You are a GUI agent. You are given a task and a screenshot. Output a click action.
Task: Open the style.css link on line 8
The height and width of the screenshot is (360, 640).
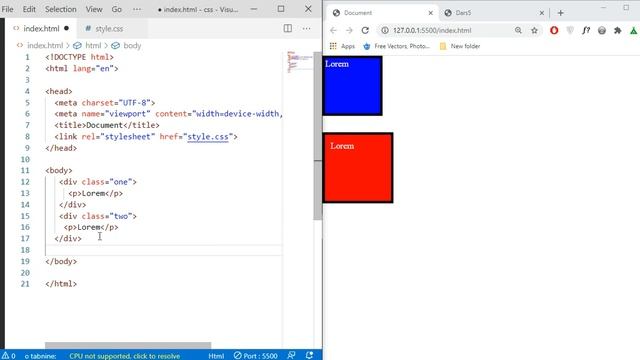point(208,137)
